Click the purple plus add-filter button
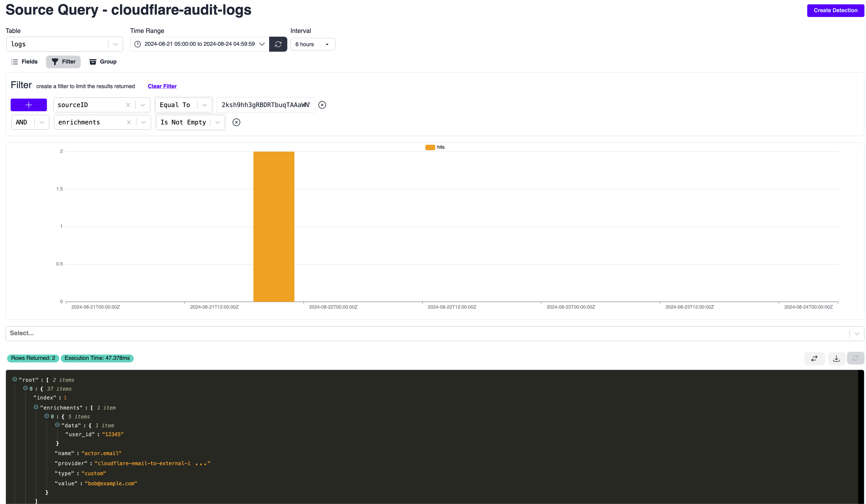 tap(29, 105)
